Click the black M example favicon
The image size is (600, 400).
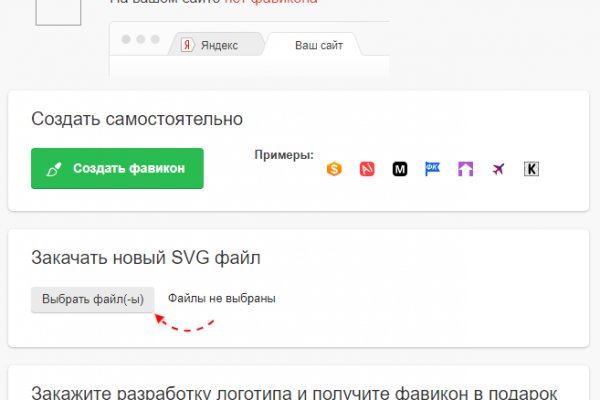[x=400, y=169]
